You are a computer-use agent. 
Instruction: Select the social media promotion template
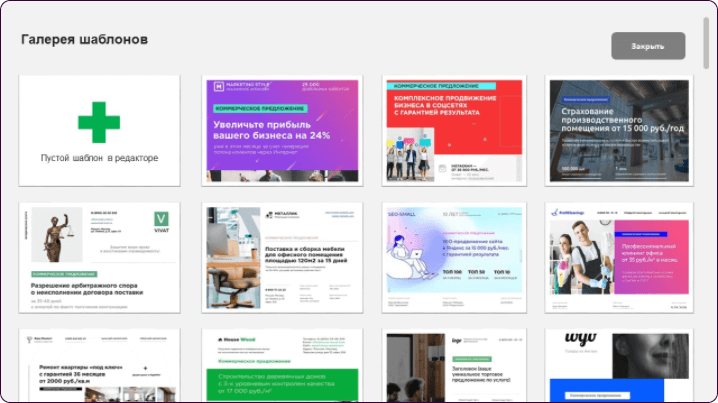tap(463, 130)
